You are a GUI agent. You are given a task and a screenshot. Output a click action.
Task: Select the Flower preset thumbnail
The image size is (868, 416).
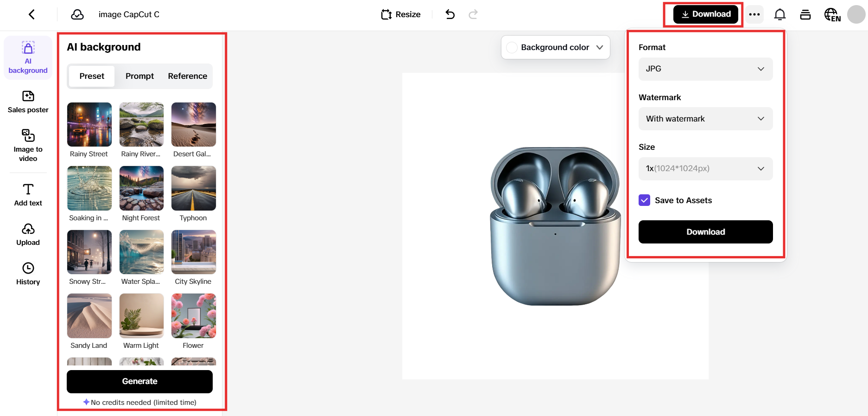[x=194, y=316]
